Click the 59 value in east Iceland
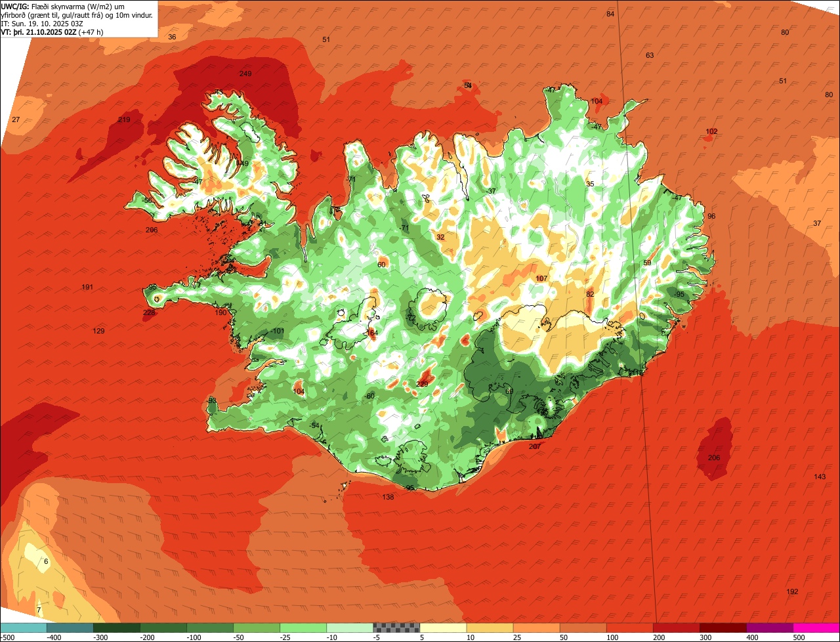840x642 pixels. [647, 263]
